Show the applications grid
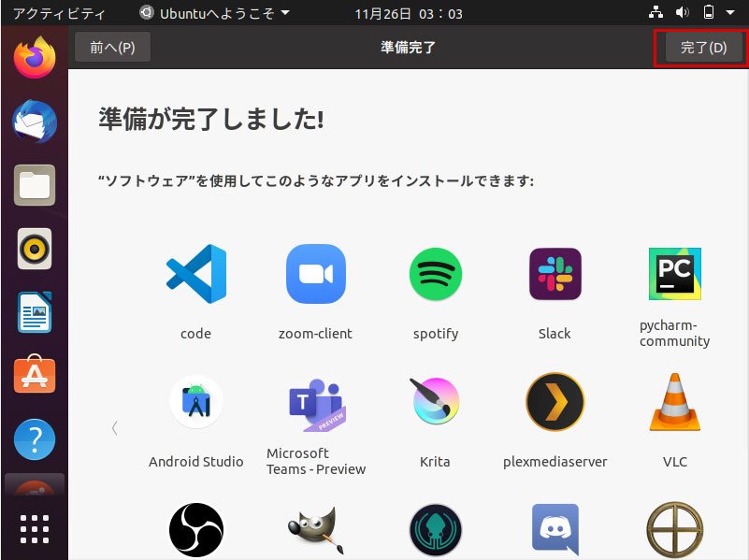 point(35,529)
